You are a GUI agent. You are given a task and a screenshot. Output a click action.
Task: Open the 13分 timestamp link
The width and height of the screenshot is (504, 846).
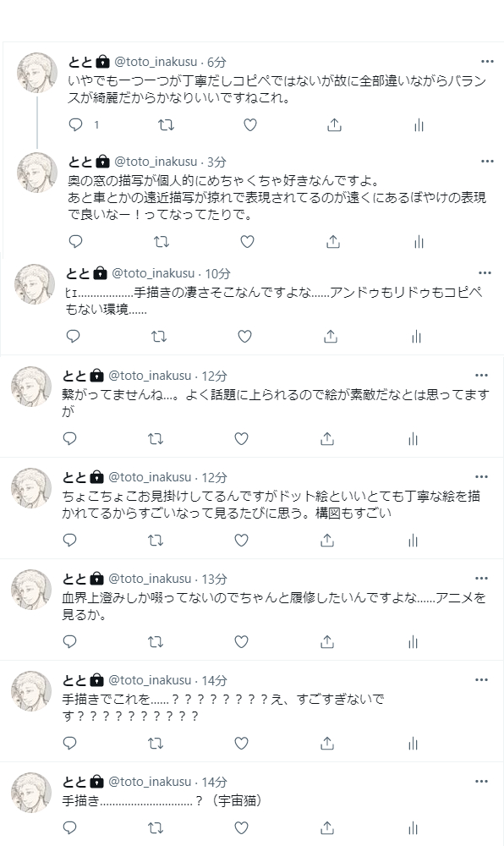click(214, 579)
